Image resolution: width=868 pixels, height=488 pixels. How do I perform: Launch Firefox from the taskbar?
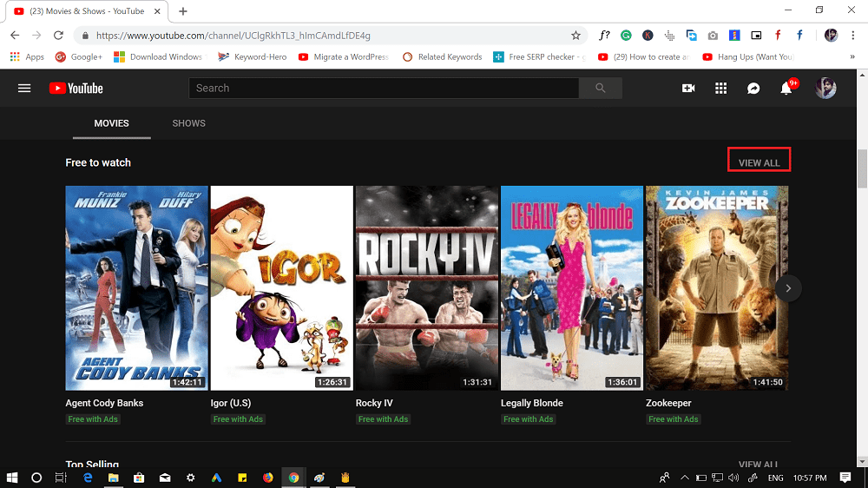click(x=268, y=478)
